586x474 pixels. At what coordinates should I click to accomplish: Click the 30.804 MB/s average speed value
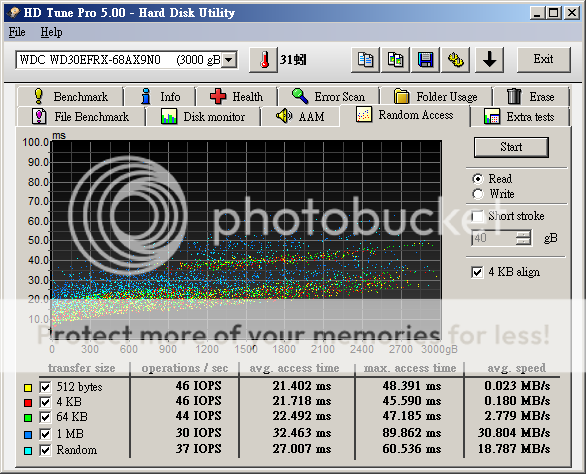tap(514, 433)
